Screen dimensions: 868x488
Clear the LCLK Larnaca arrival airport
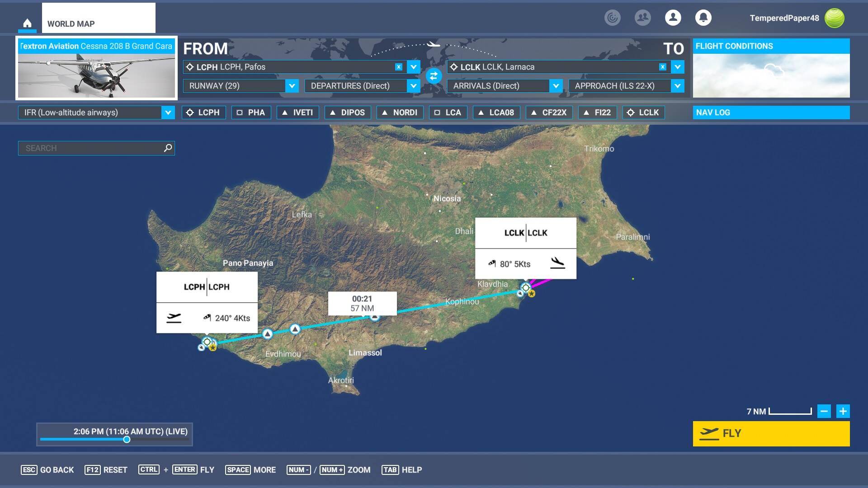point(662,67)
